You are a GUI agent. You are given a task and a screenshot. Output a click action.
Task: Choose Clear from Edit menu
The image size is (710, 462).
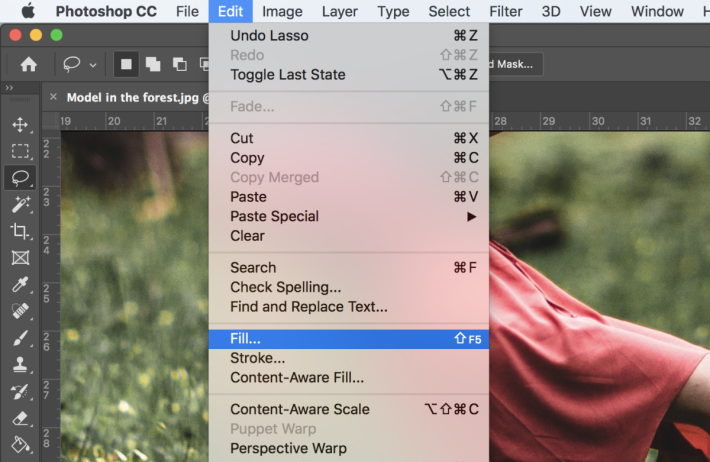pyautogui.click(x=349, y=236)
